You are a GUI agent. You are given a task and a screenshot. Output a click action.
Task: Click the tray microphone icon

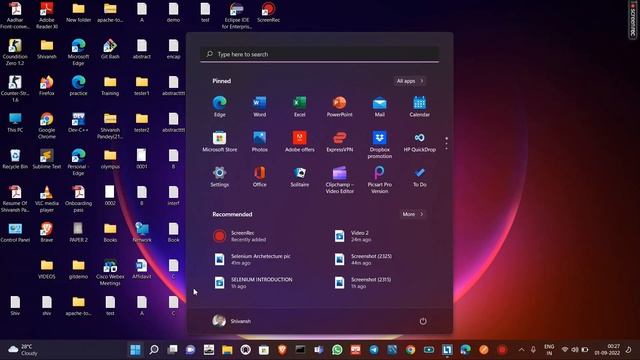pos(533,350)
